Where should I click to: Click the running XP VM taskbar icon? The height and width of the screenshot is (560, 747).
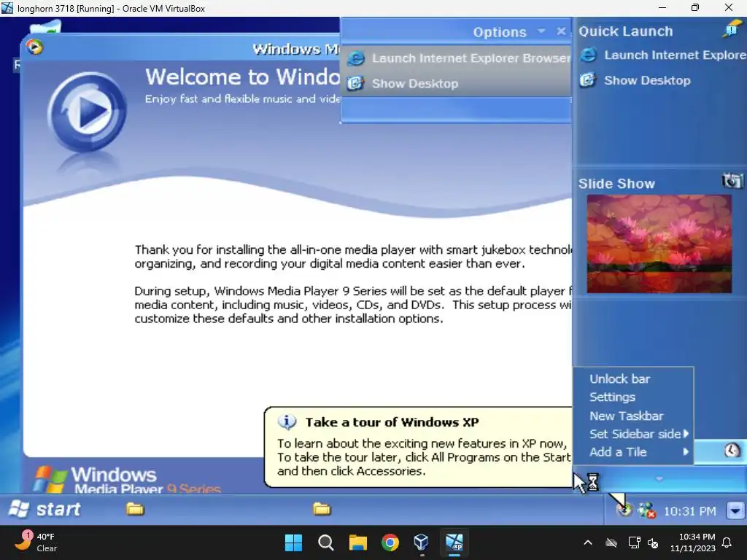click(454, 542)
